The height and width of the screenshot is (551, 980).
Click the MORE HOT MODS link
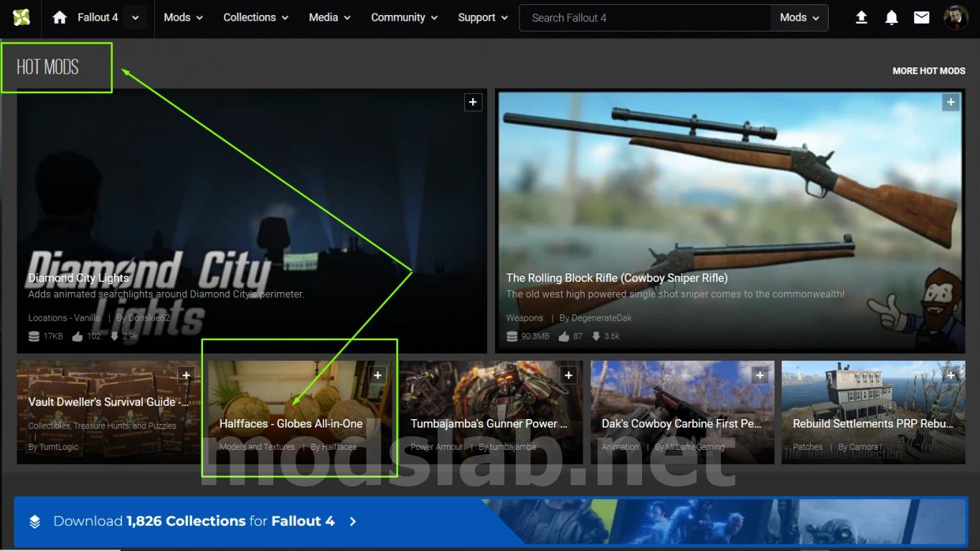pyautogui.click(x=928, y=71)
